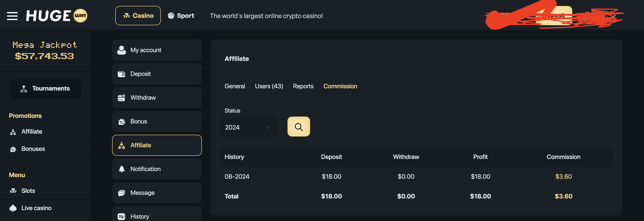This screenshot has width=644, height=221.
Task: Open the hamburger menu icon
Action: [12, 16]
